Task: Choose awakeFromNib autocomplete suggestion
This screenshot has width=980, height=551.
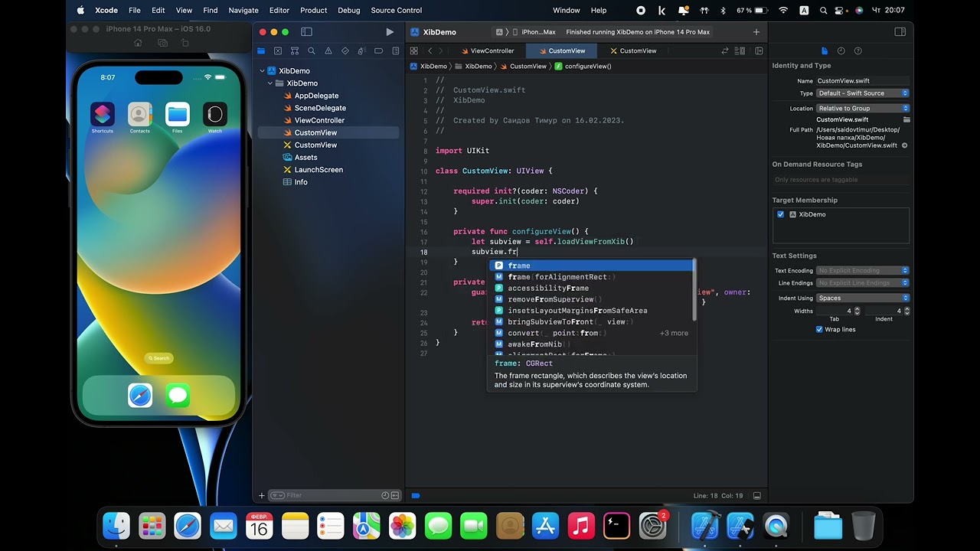Action: tap(592, 344)
